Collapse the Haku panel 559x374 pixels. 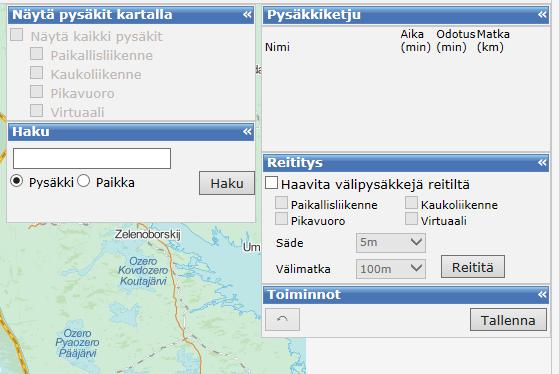[247, 132]
